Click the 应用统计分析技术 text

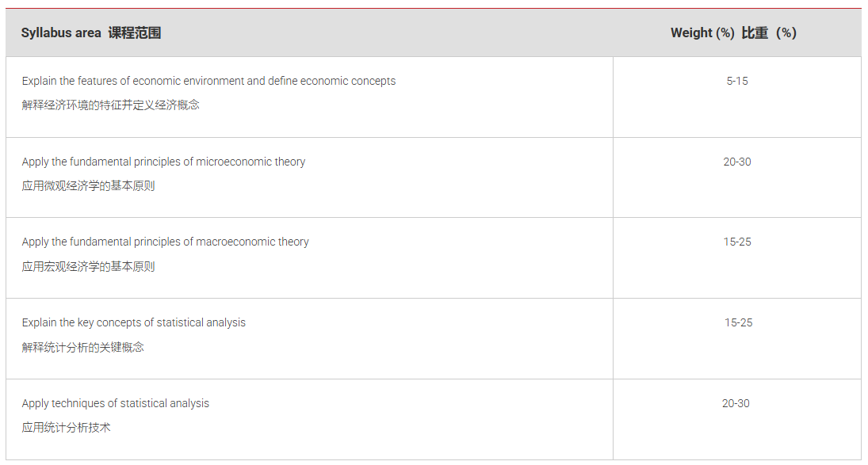pos(66,428)
